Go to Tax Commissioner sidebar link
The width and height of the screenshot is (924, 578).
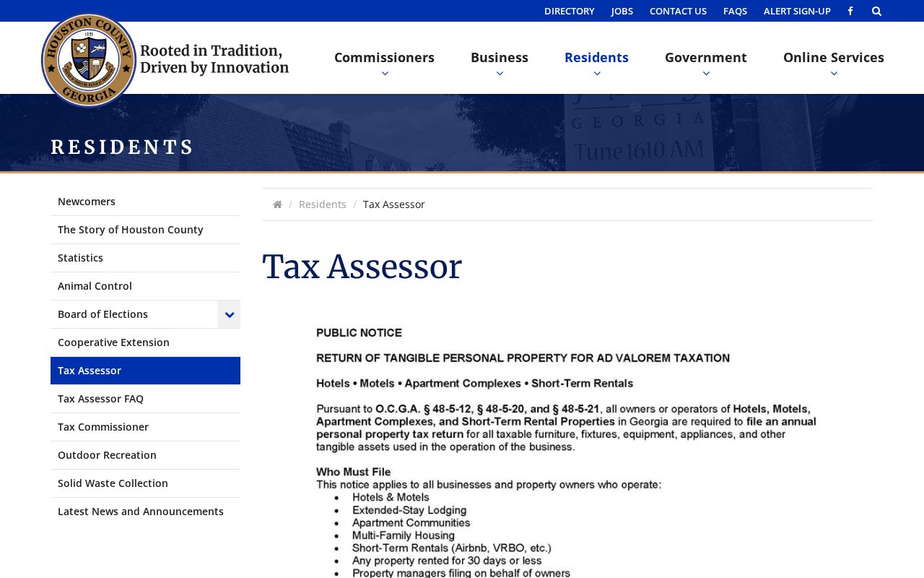pos(145,427)
